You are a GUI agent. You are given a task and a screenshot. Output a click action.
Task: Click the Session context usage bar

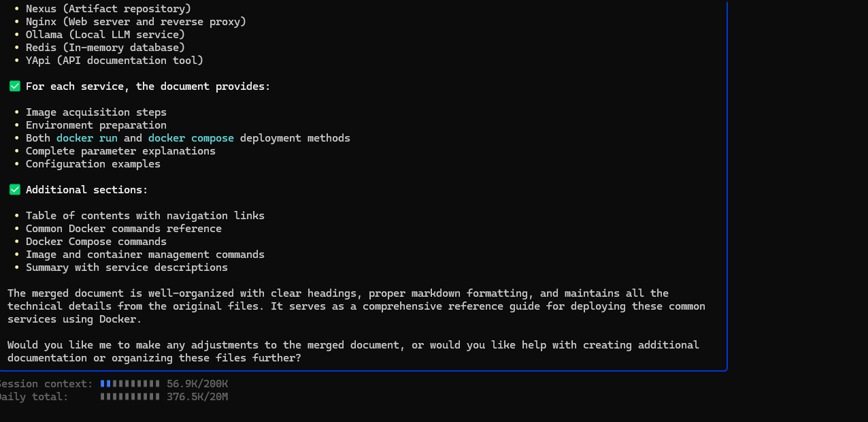(x=130, y=384)
